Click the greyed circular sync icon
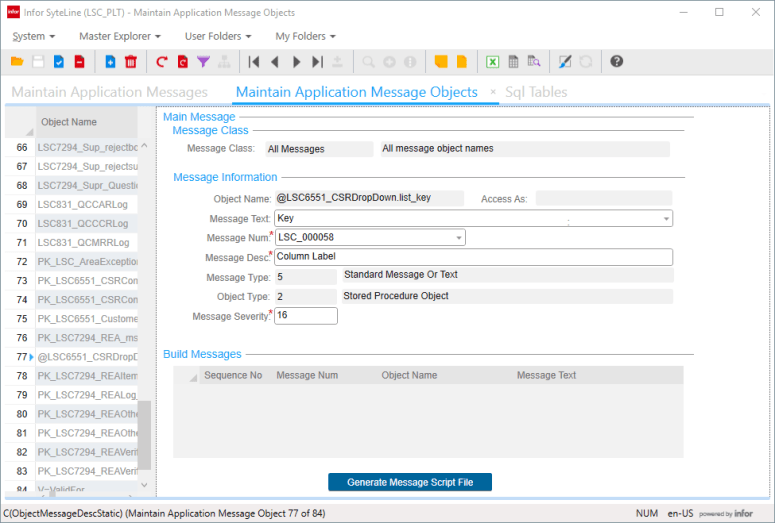The width and height of the screenshot is (775, 523). point(586,62)
